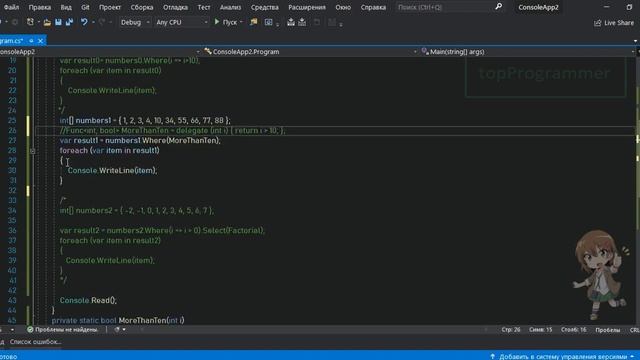640x360 pixels.
Task: Click the Столб: 16 column indicator
Action: coord(573,330)
